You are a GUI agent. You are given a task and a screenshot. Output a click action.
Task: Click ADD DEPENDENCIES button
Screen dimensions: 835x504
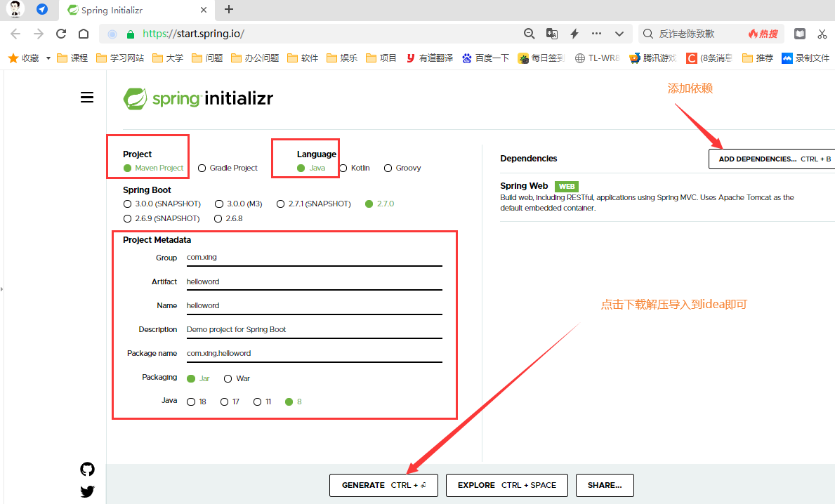772,159
